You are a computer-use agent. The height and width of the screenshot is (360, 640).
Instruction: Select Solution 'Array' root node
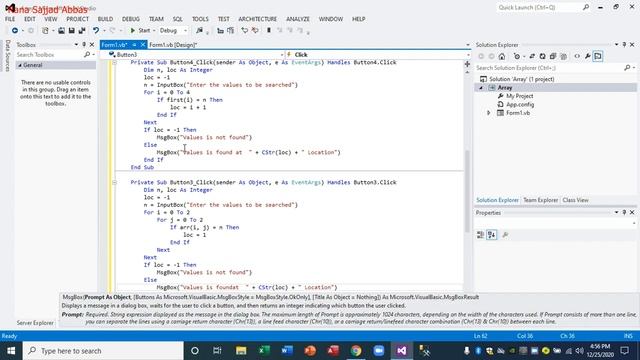[x=522, y=79]
